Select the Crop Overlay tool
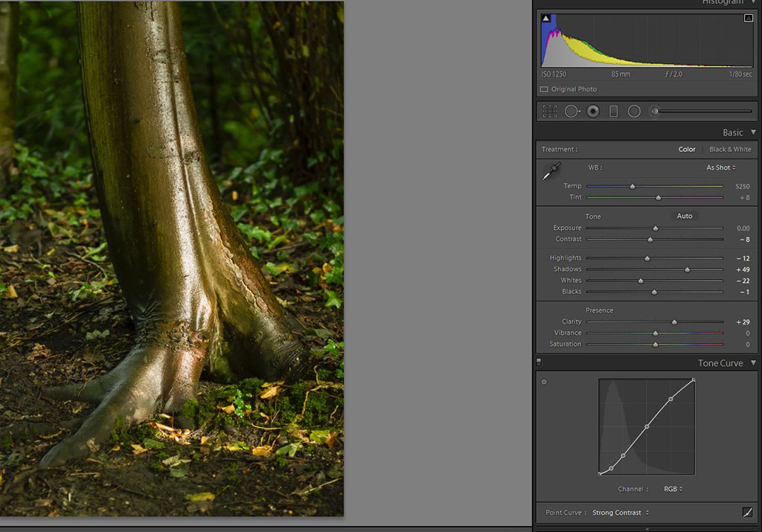 pos(550,111)
